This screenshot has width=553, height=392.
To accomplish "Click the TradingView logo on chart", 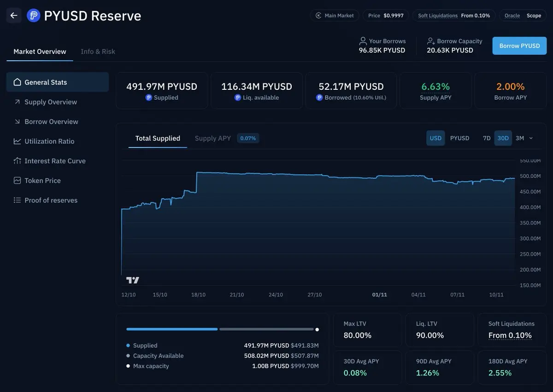I will [x=133, y=280].
